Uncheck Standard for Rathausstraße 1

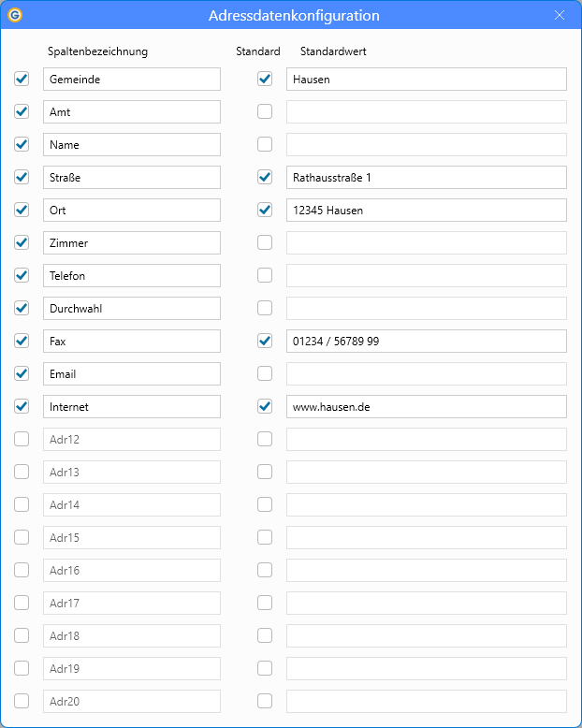pos(265,178)
